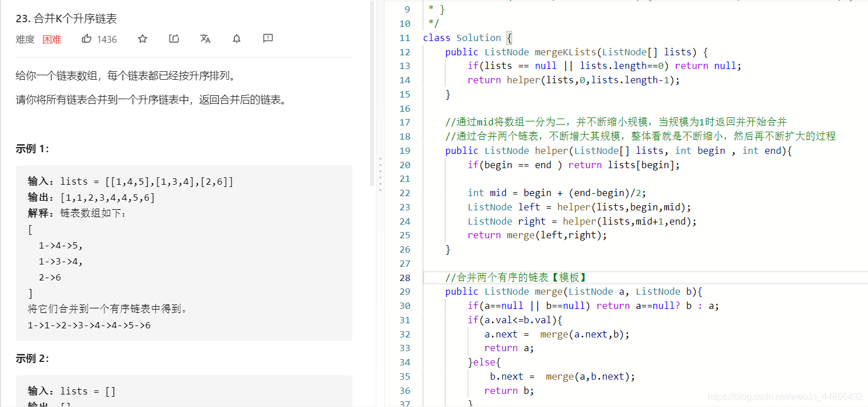Screen dimensions: 868x407
Task: Click code line 20 if(begin == end)
Action: [574, 165]
